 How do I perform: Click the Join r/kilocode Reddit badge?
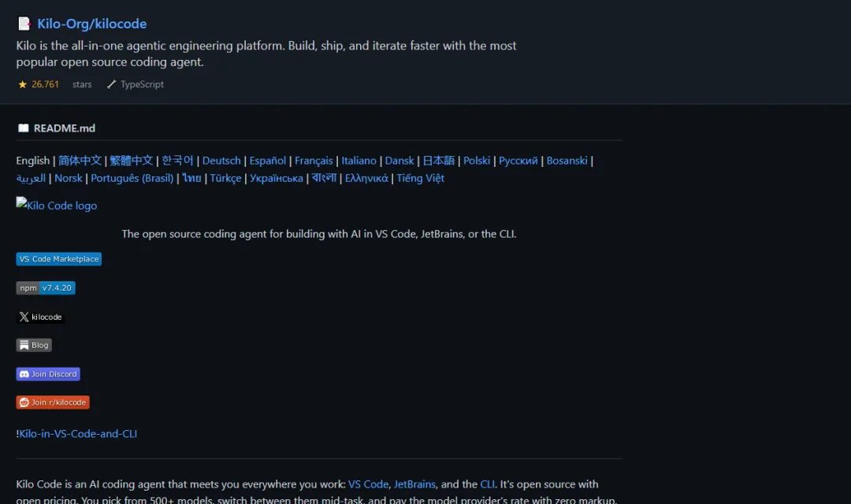53,402
